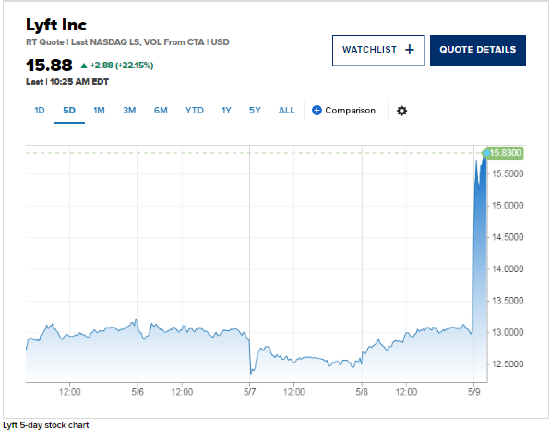The height and width of the screenshot is (440, 550).
Task: Open QUOTE DETAILS for Lyft
Action: point(478,50)
